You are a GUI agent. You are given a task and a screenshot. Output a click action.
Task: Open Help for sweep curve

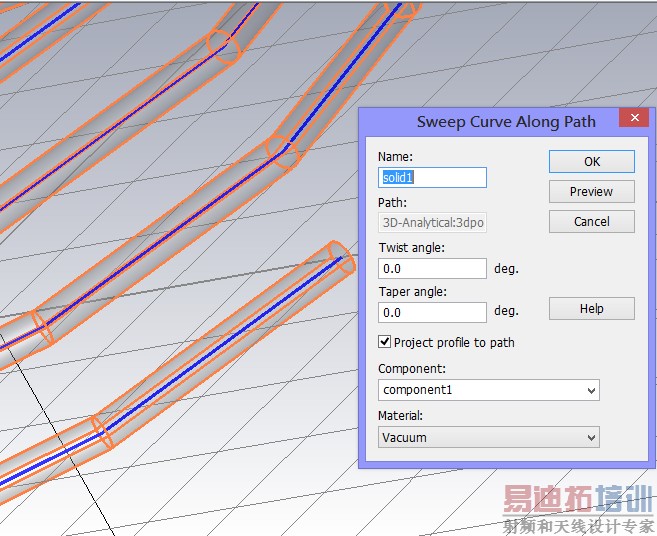coord(592,308)
